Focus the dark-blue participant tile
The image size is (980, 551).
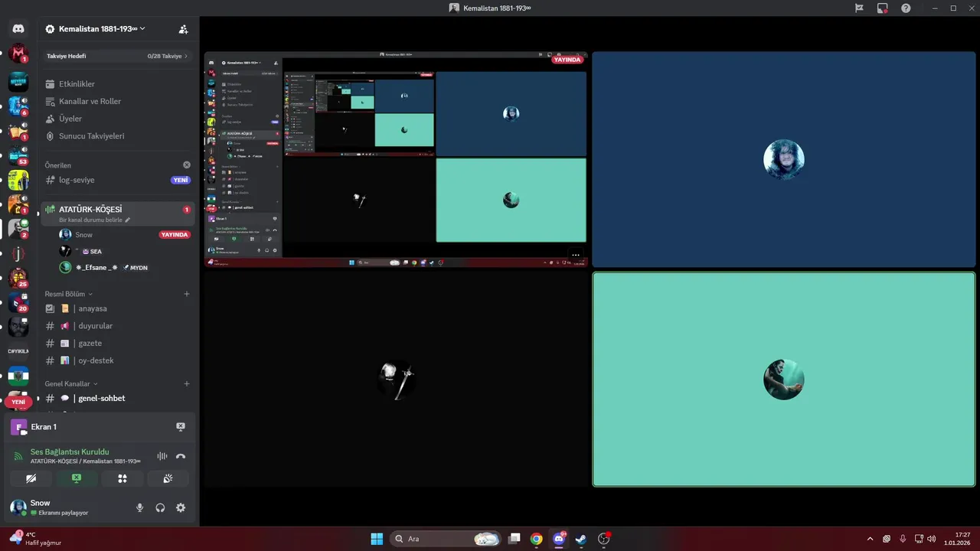click(x=783, y=159)
